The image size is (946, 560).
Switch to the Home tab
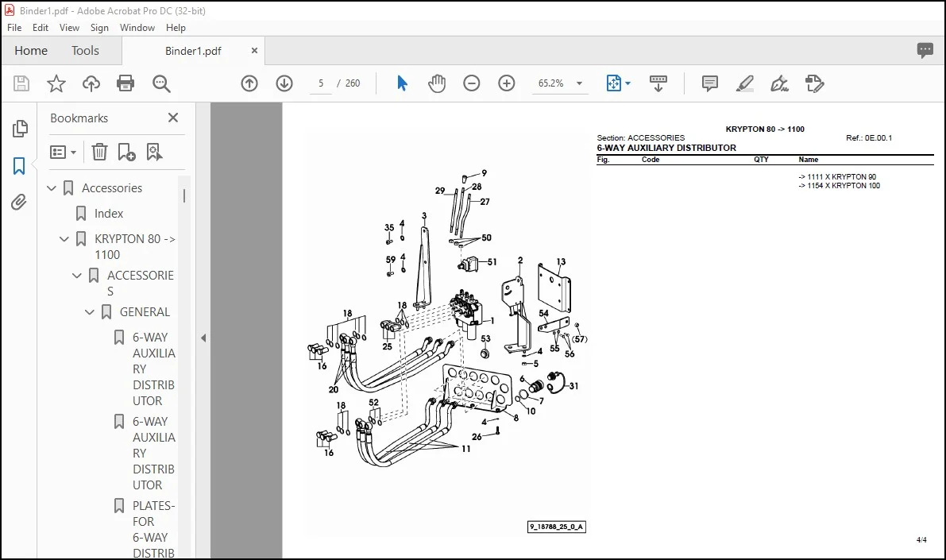click(x=31, y=51)
